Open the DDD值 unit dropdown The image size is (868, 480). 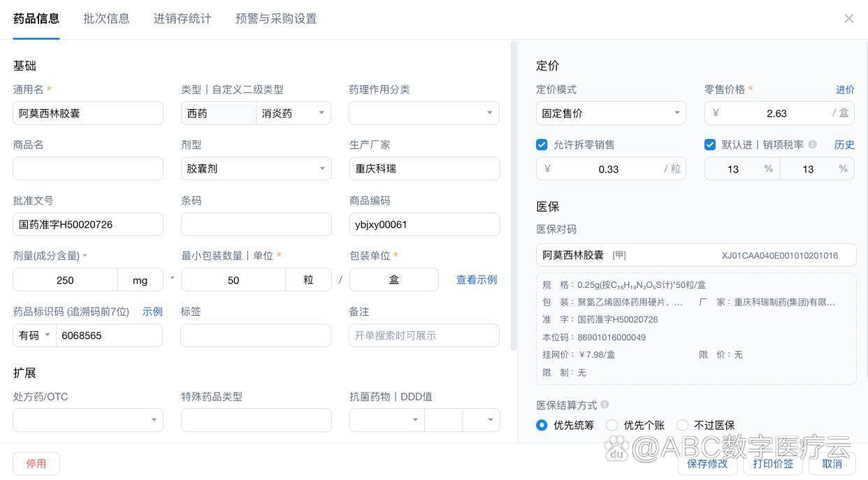click(x=482, y=420)
